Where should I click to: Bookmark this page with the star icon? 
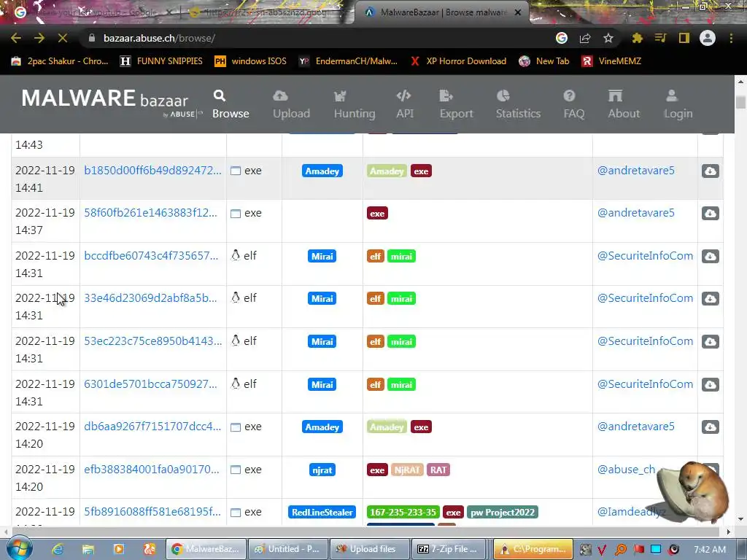[608, 38]
